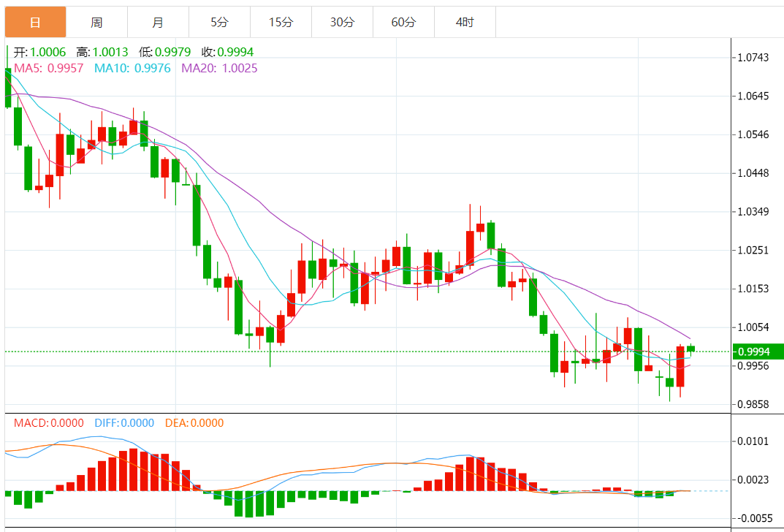Click the 低:0.9979 low price text
The width and height of the screenshot is (784, 532).
164,52
